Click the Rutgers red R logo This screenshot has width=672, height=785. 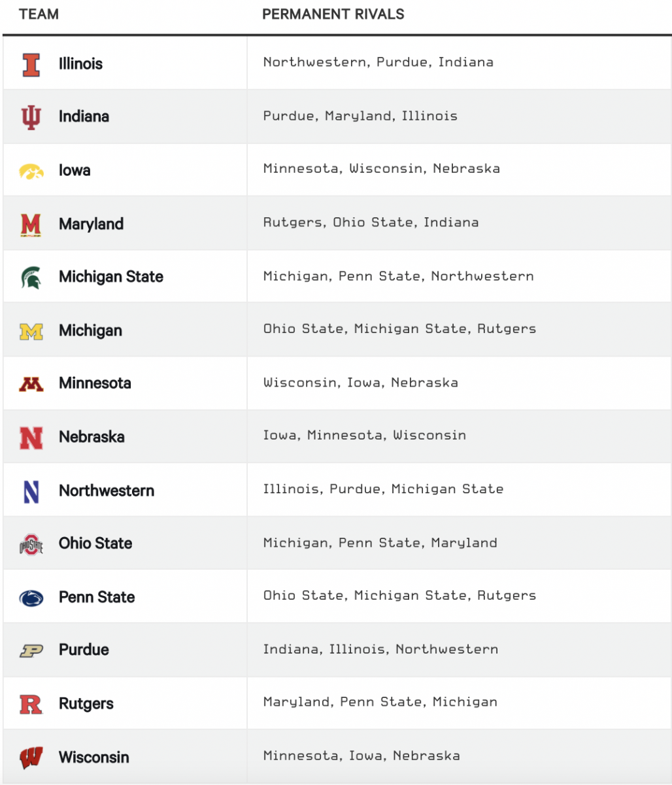(x=31, y=705)
